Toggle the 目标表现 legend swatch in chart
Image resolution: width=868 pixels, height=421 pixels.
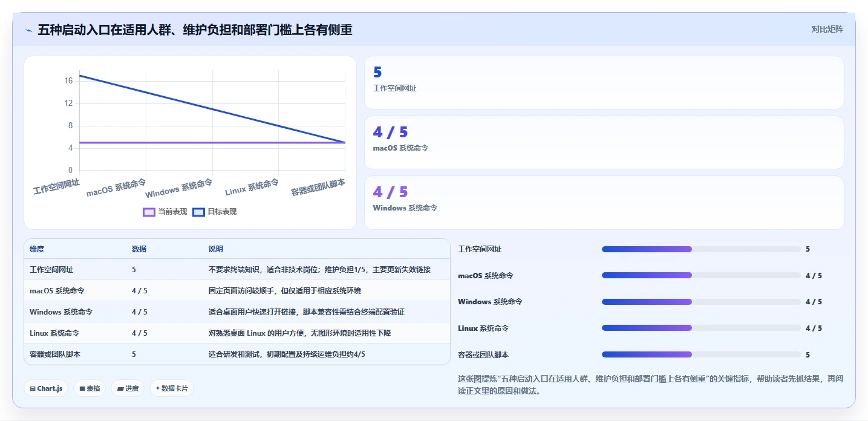point(199,212)
